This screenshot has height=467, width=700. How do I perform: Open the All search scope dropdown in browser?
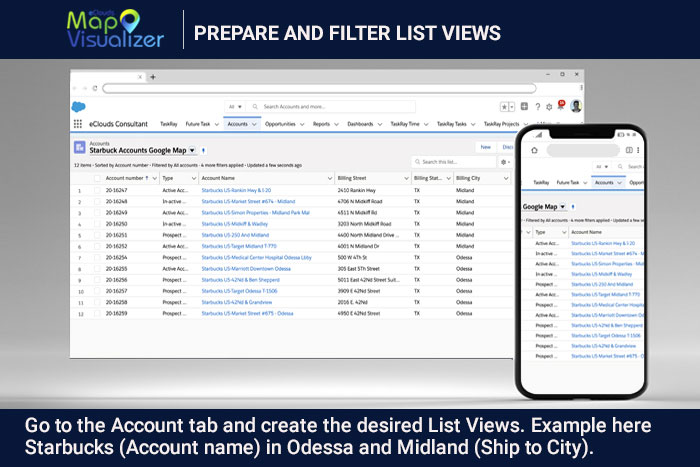pyautogui.click(x=235, y=107)
